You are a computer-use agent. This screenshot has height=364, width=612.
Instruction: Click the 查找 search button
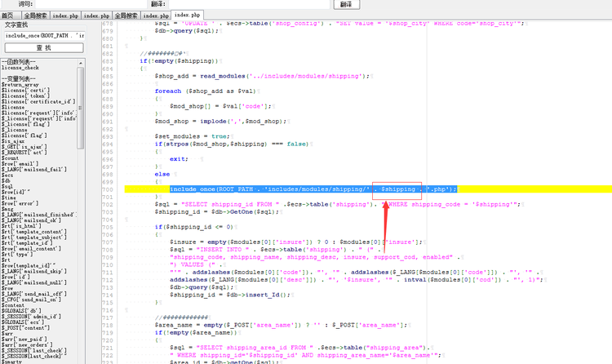[43, 49]
